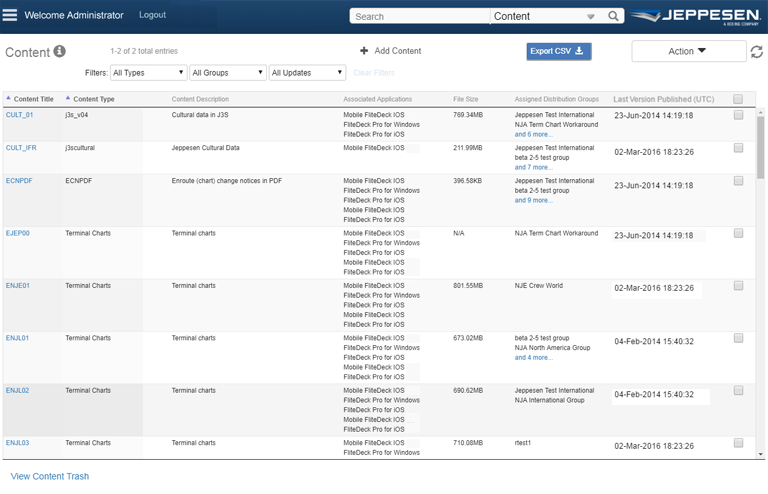
Task: Open the EJEP00 content item
Action: click(x=18, y=233)
